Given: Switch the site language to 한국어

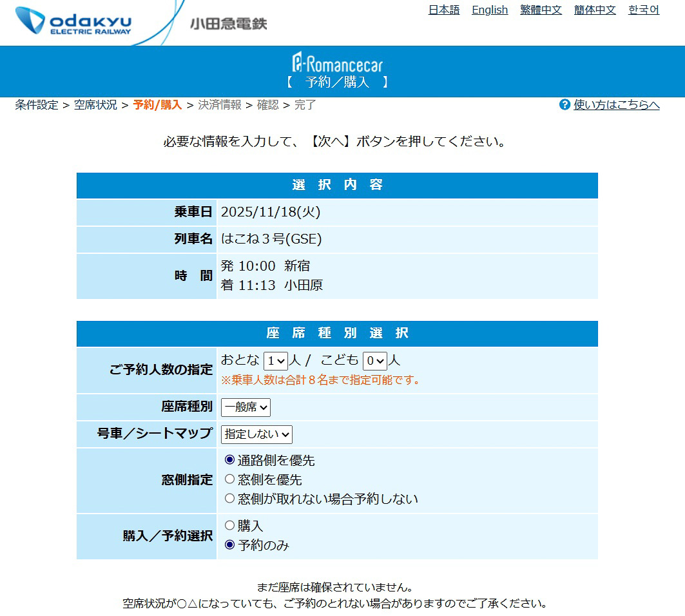Looking at the screenshot, I should click(x=644, y=10).
